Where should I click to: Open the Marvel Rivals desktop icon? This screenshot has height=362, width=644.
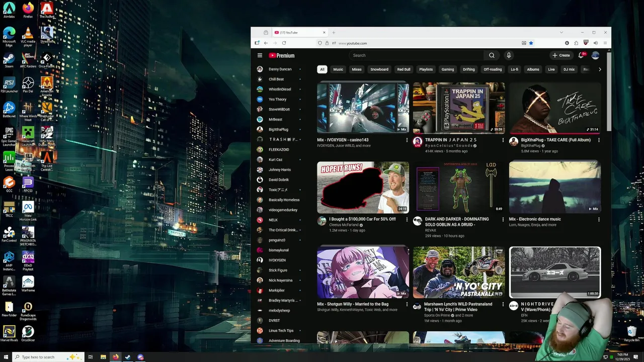tap(9, 334)
